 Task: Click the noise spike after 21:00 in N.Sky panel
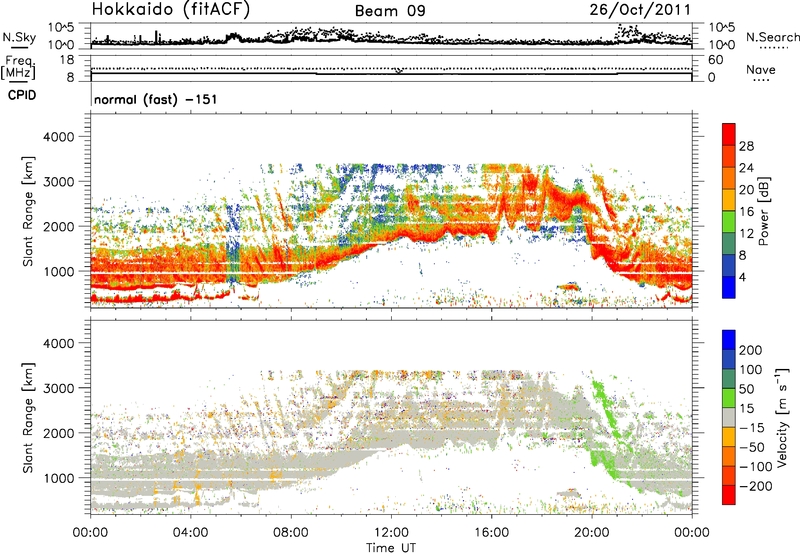628,32
